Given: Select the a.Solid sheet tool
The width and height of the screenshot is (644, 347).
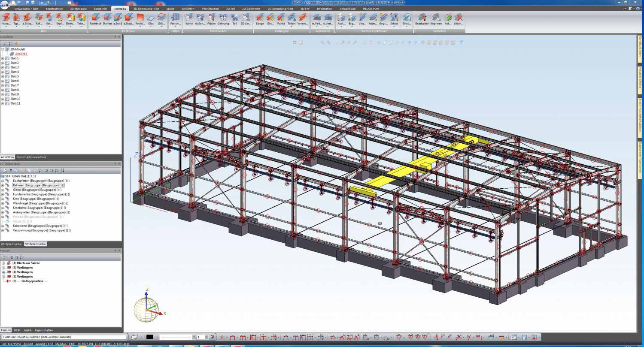Looking at the screenshot, I should click(118, 19).
